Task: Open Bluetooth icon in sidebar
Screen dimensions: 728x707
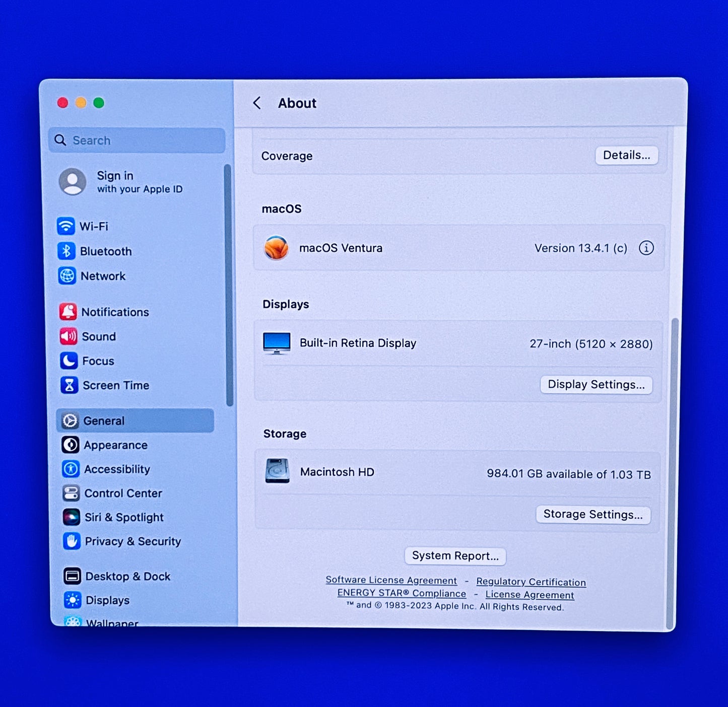Action: 67,251
